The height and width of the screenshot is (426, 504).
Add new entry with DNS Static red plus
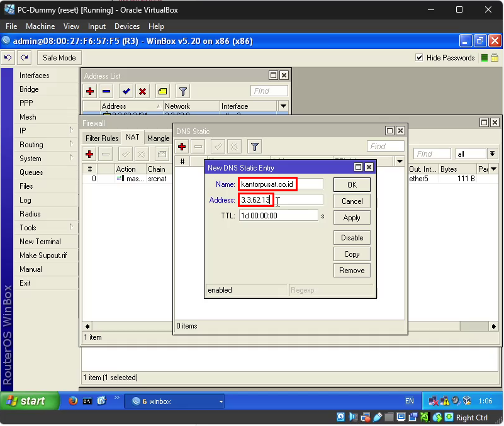(x=182, y=147)
